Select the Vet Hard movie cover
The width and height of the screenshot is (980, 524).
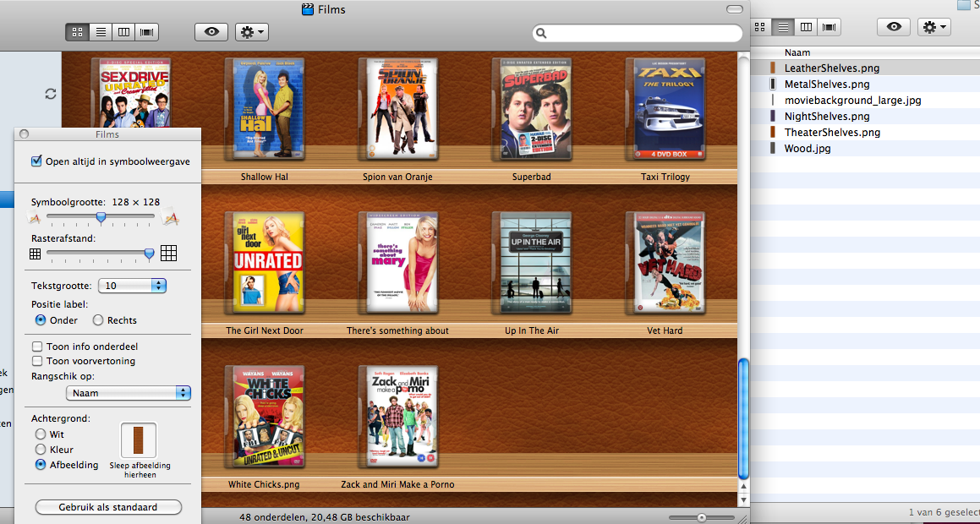pos(665,262)
